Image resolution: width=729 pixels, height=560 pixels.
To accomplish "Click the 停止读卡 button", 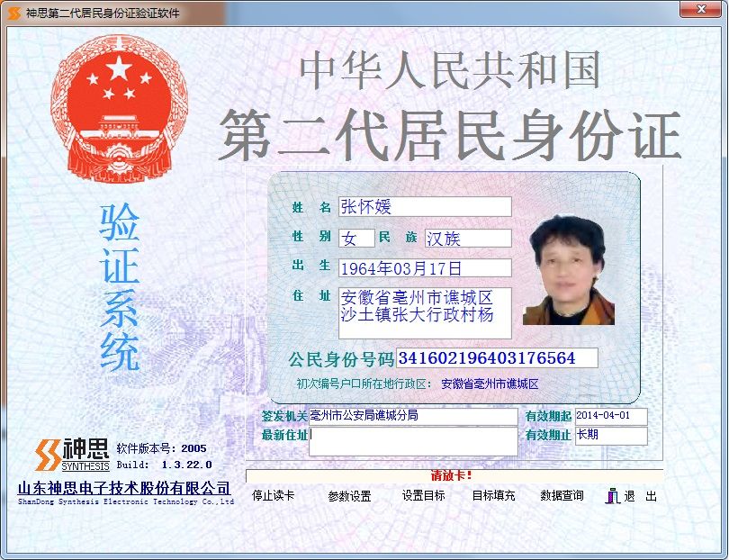I will [x=273, y=496].
